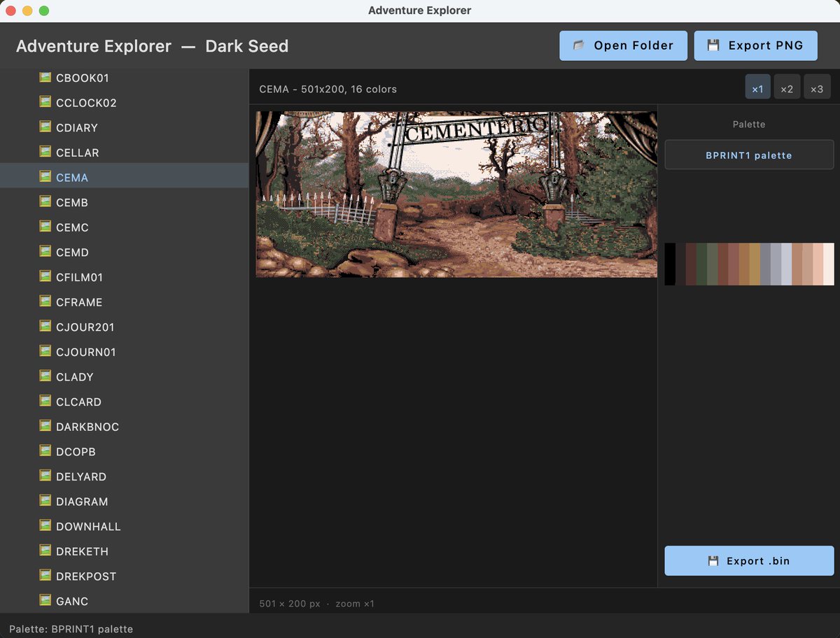Choose the DCOPB entry
Screen dimensions: 840x638
click(124, 451)
